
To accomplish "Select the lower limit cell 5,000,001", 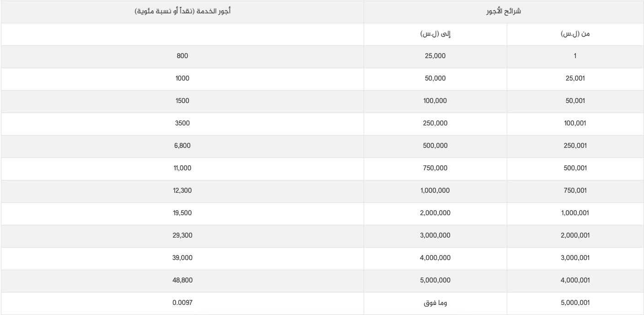I will click(575, 303).
